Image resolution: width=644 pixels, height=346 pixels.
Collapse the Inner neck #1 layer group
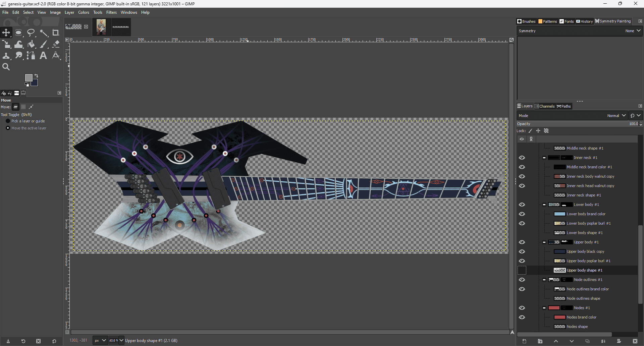pyautogui.click(x=544, y=158)
